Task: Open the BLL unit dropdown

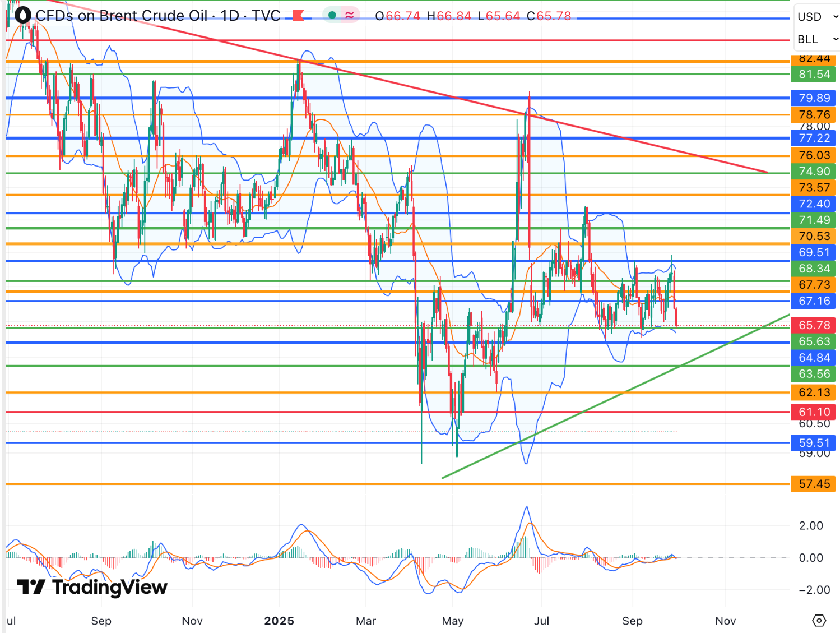Action: 817,39
